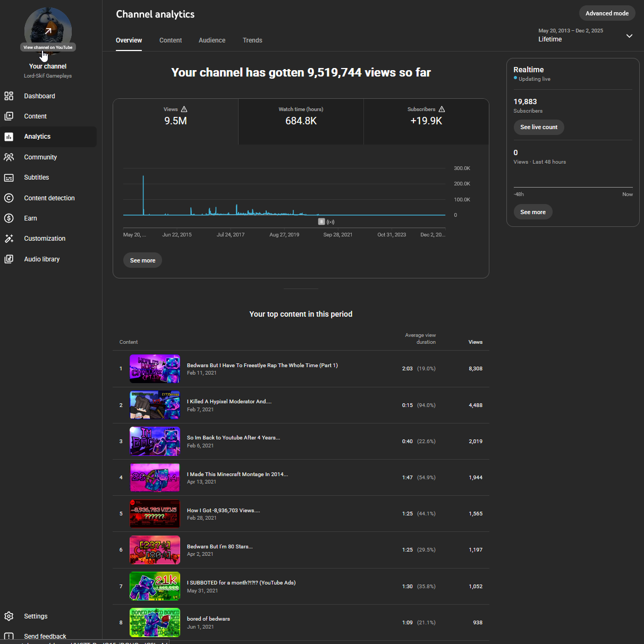Image resolution: width=644 pixels, height=644 pixels.
Task: Open the Audio library icon
Action: click(x=9, y=259)
